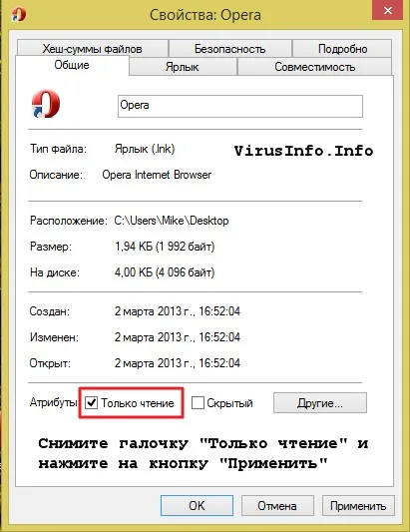
Task: Uncheck the 'Только чтение' checkbox
Action: click(x=91, y=402)
